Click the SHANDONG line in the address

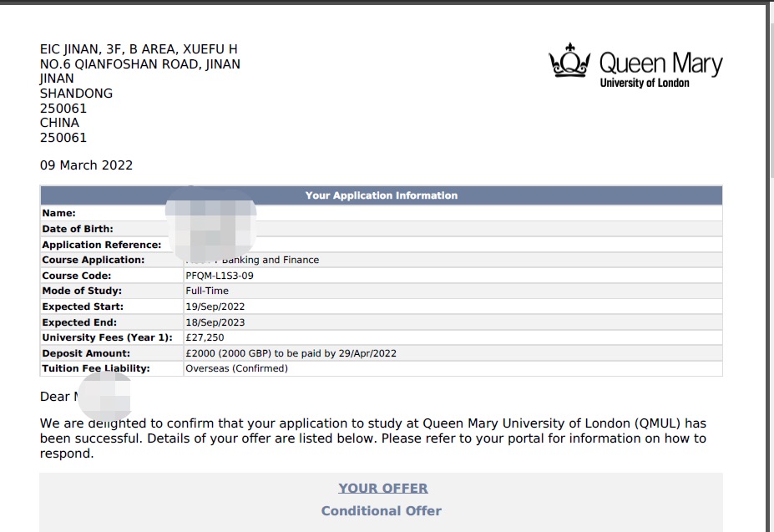(x=76, y=94)
